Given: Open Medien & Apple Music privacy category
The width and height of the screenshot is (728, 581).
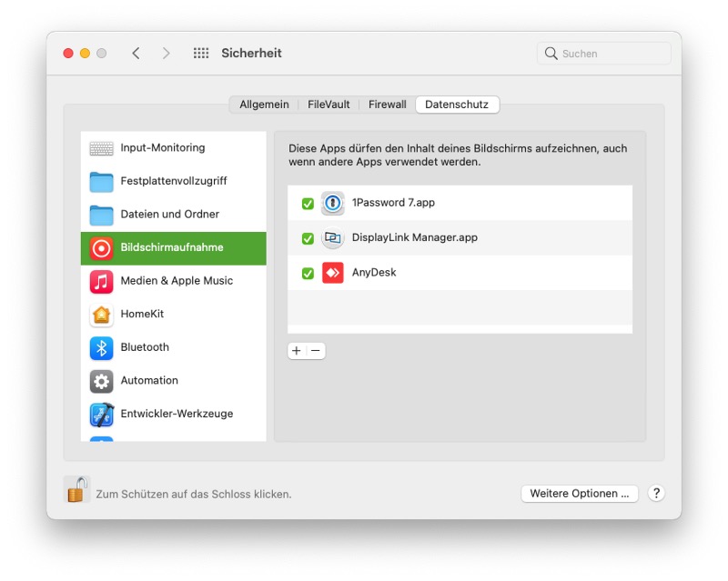Looking at the screenshot, I should pos(177,281).
